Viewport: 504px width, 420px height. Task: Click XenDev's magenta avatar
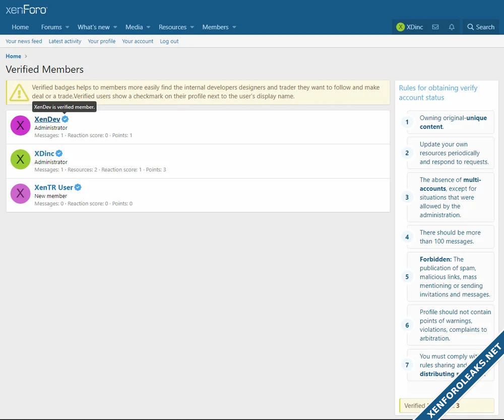pos(21,126)
